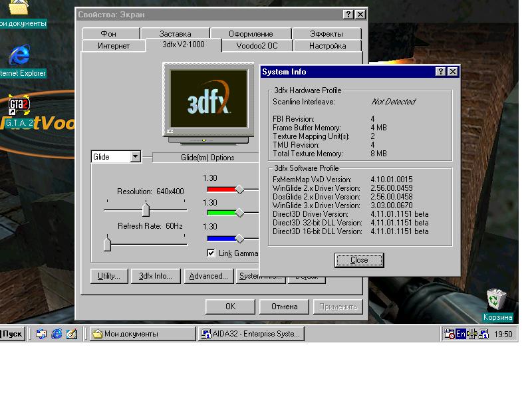Click the 8 MB Total Texture Memory value
The width and height of the screenshot is (532, 399).
pyautogui.click(x=378, y=154)
